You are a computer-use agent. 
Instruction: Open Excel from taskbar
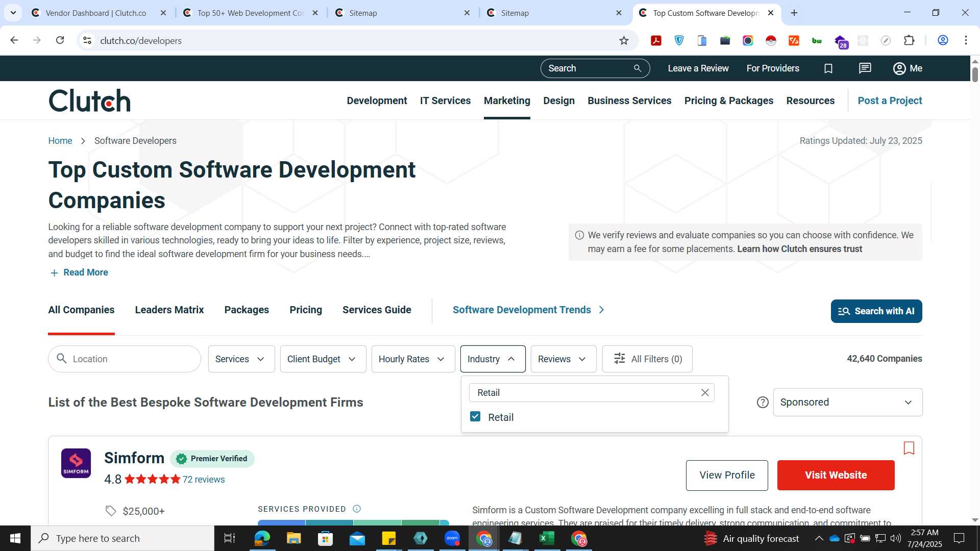pos(547,538)
